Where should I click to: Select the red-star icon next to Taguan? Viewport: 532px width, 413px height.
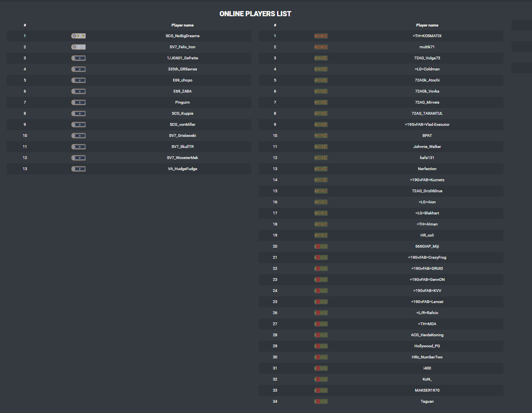click(321, 402)
